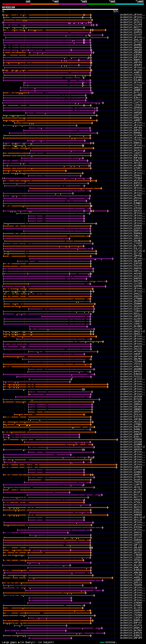Image resolution: width=146 pixels, height=644 pixels.
Task: Select the UniRef100_Q22843 label
Action: (x=131, y=319)
